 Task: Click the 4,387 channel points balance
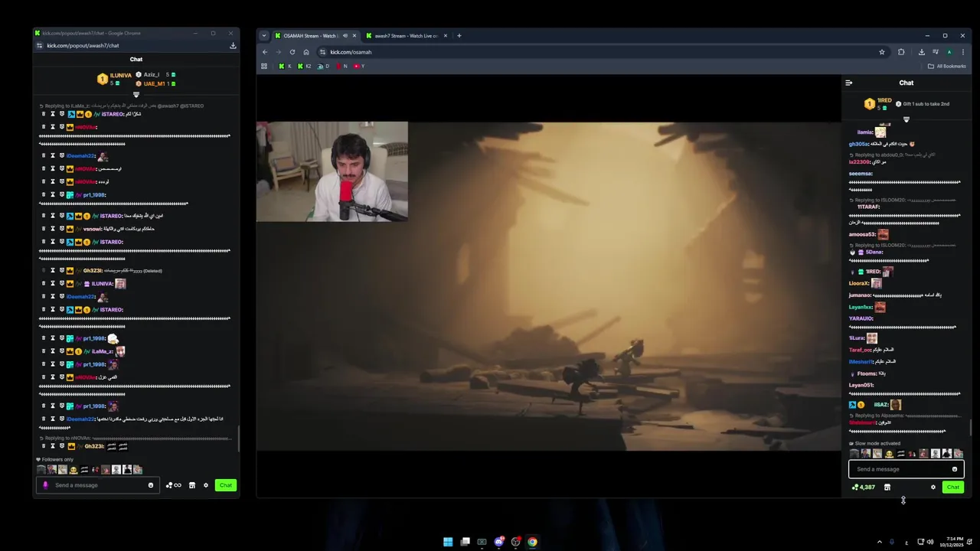pos(864,487)
